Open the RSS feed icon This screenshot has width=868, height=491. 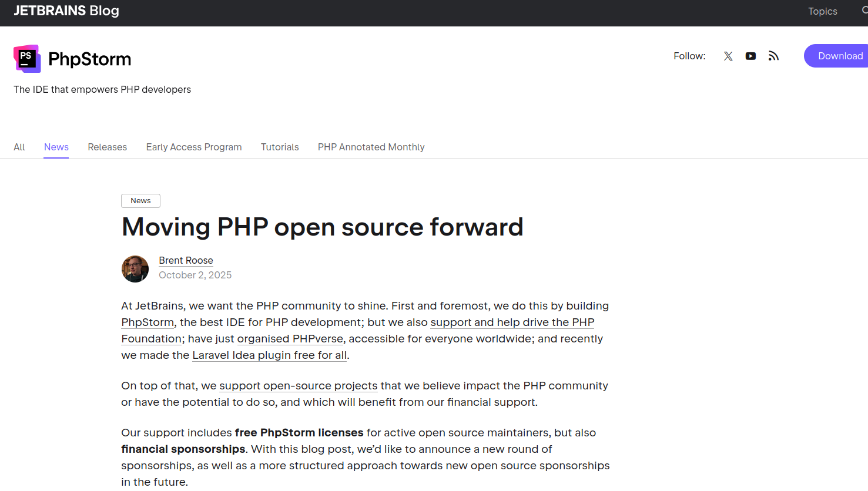tap(773, 56)
